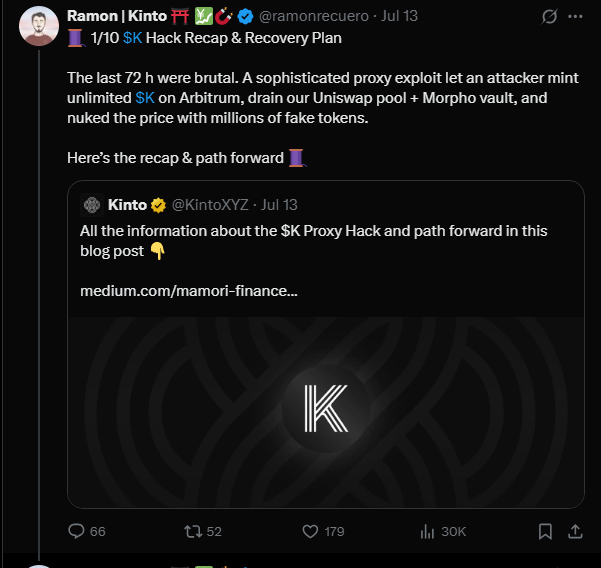Image resolution: width=601 pixels, height=568 pixels.
Task: Open Ramon's profile avatar
Action: [38, 26]
